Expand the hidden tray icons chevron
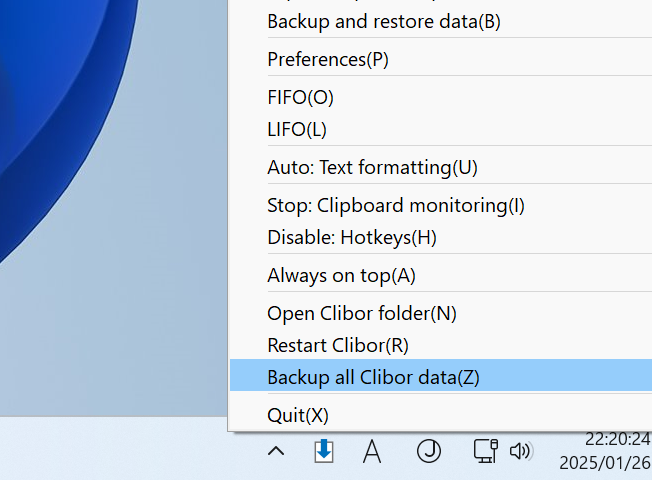 point(276,451)
